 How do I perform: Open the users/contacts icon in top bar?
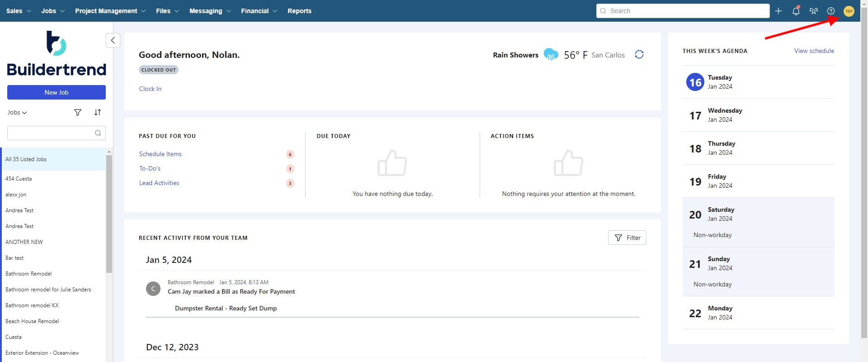point(814,11)
